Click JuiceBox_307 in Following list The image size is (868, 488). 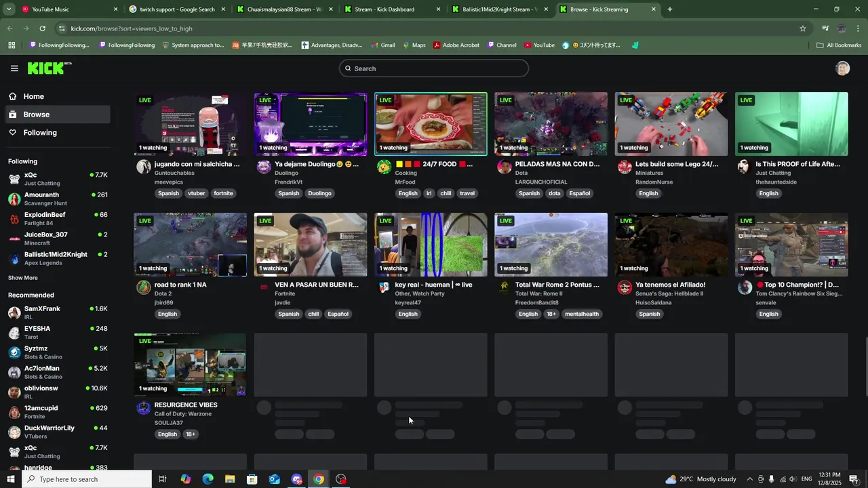(58, 239)
